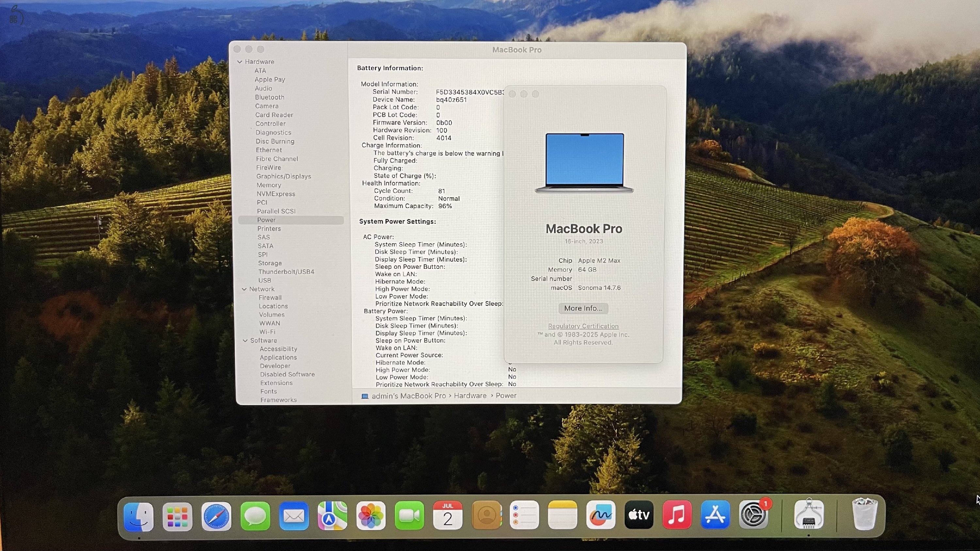
Task: Select Disc Burning in sidebar
Action: tap(275, 141)
